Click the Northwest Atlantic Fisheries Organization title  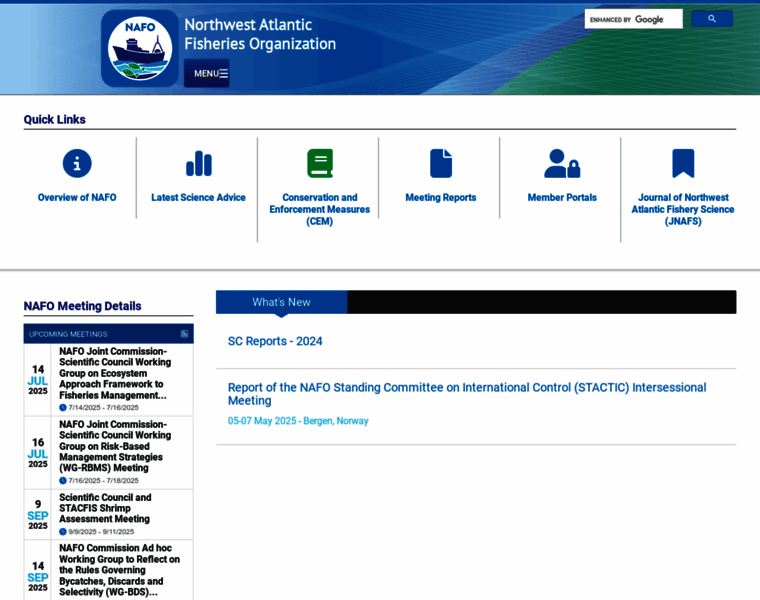pos(260,34)
